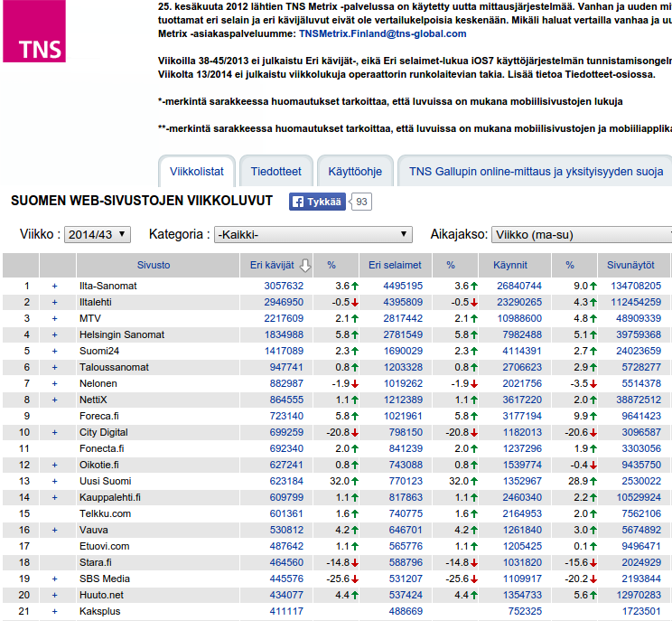Expand the Kaksplus row plus sign
This screenshot has width=672, height=621.
[54, 612]
